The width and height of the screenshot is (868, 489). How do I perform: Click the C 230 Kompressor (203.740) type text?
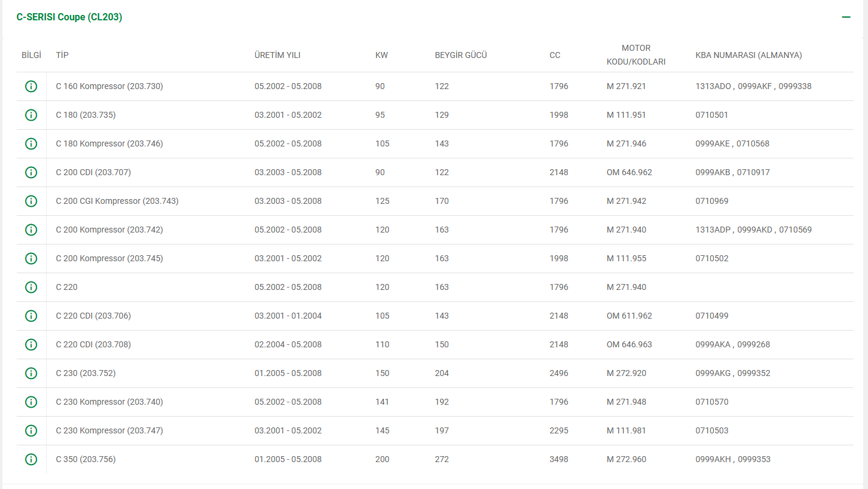(109, 402)
